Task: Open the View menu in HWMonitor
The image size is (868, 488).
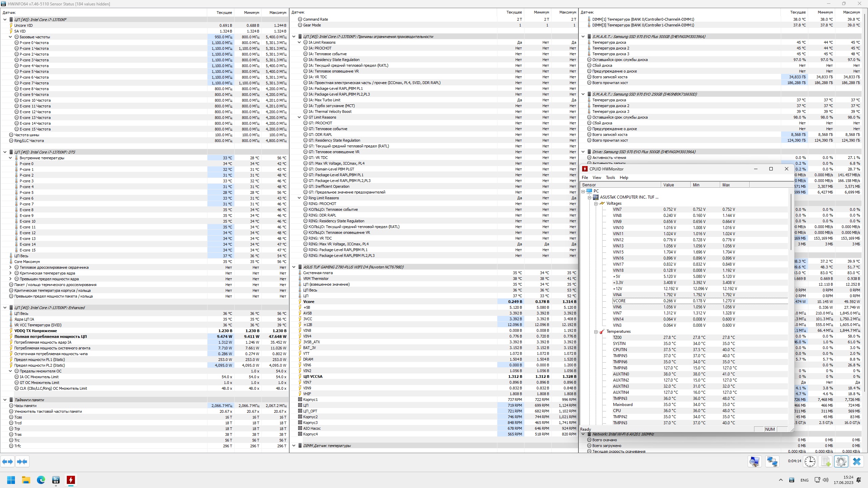Action: coord(597,178)
